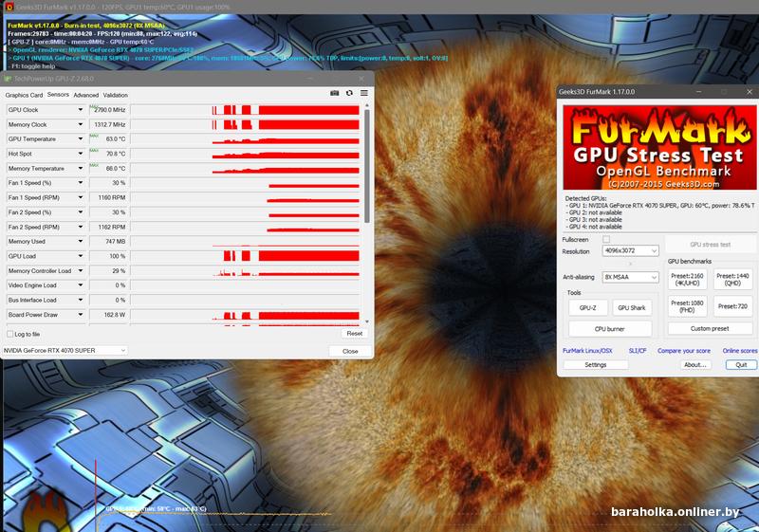Open the Anti-aliasing 8X MSAA dropdown
This screenshot has height=532, width=759.
630,277
